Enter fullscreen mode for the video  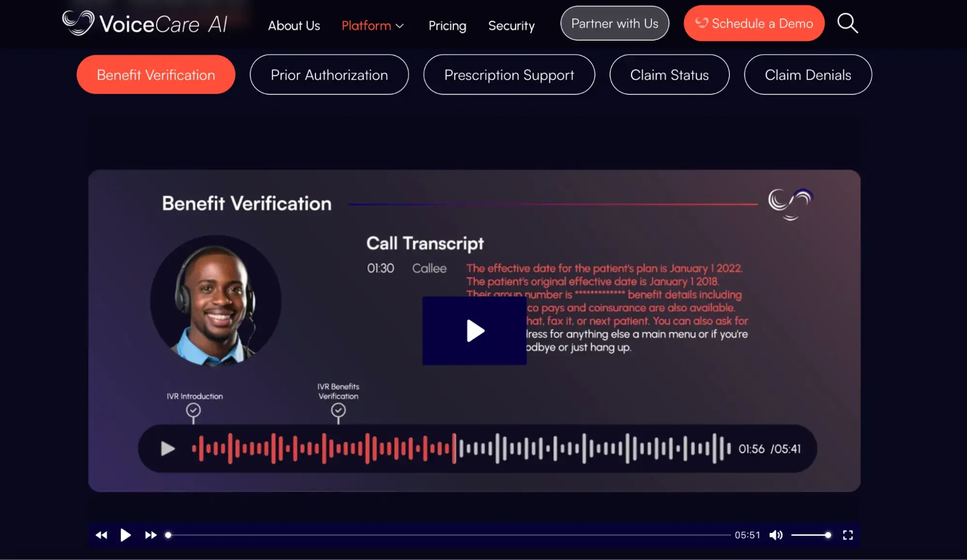848,535
